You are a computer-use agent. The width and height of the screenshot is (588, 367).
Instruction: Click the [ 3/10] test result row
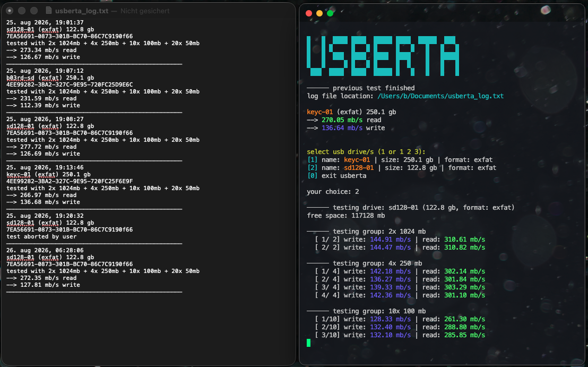(x=400, y=335)
